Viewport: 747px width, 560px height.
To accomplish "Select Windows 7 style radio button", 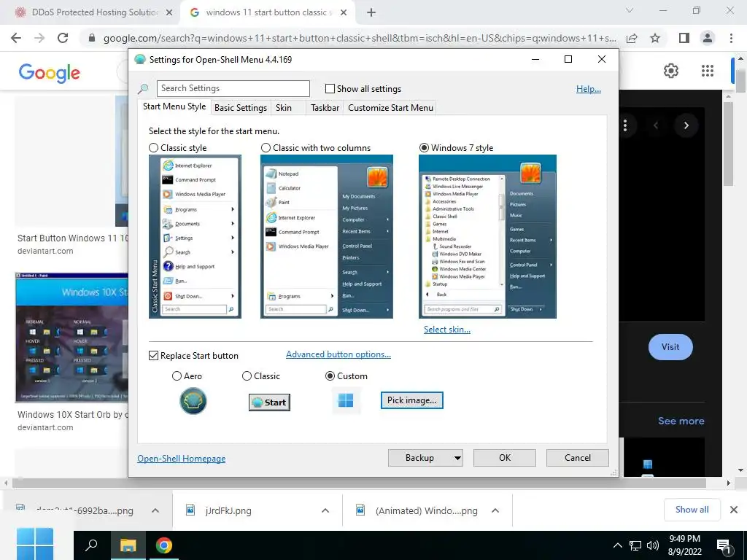I will (424, 148).
